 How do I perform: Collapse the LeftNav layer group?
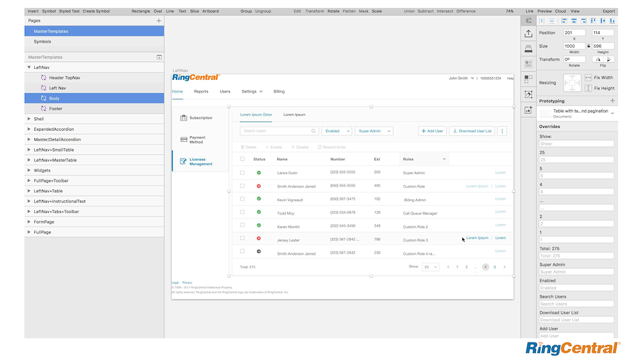coord(29,68)
